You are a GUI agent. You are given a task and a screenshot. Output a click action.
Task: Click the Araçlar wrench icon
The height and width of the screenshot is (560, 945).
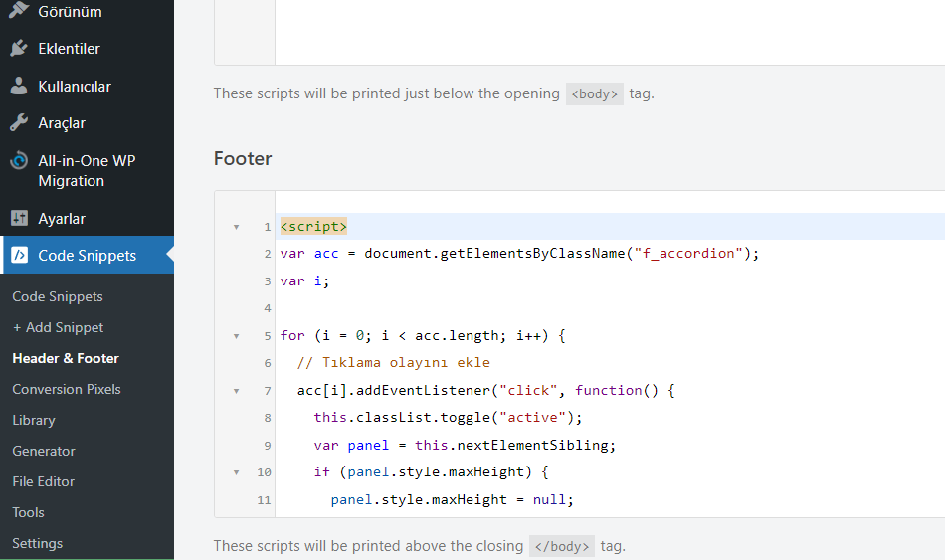(19, 123)
